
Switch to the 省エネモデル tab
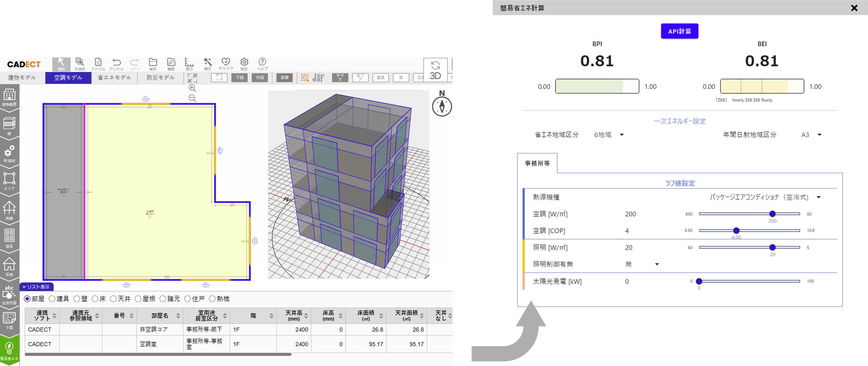tap(114, 78)
